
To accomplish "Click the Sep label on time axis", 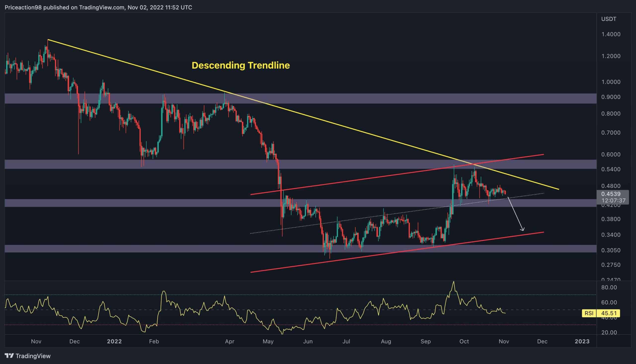I will (426, 341).
